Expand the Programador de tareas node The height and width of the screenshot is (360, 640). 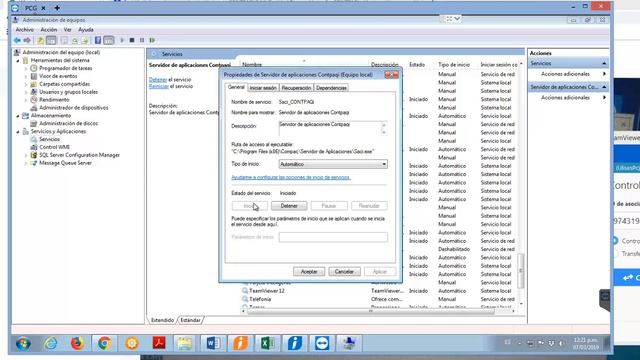click(x=26, y=69)
